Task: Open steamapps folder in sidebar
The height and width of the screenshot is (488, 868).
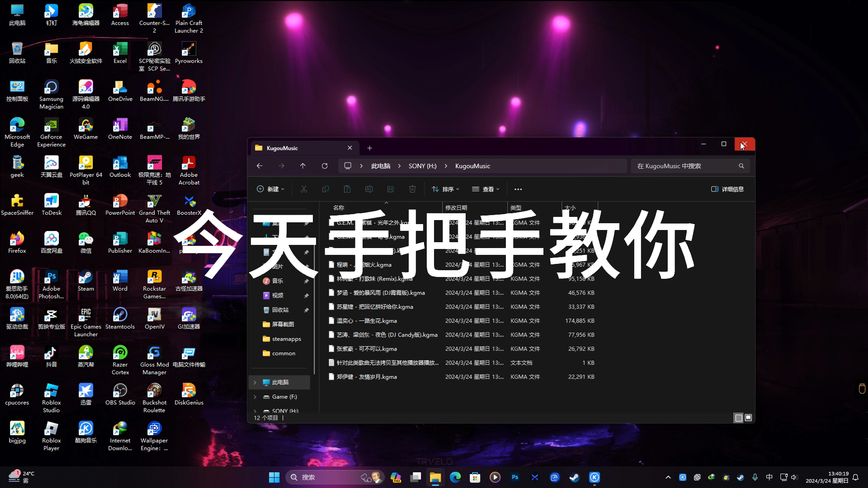Action: pyautogui.click(x=286, y=338)
